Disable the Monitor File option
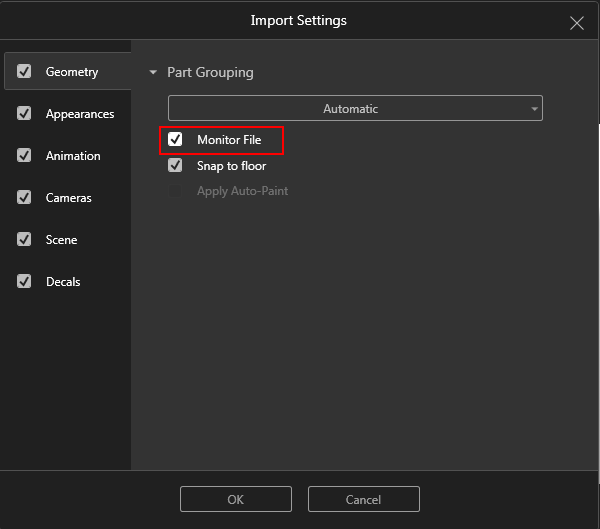This screenshot has height=529, width=600. (x=175, y=139)
